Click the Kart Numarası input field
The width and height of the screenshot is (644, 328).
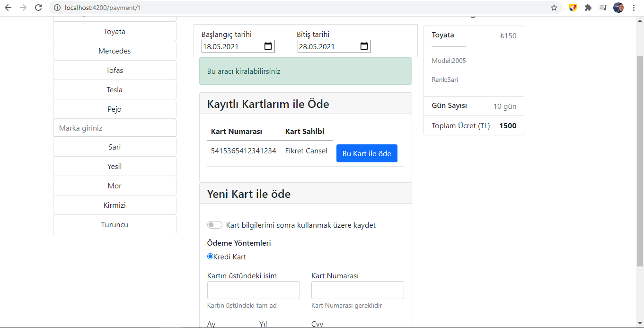click(x=357, y=290)
